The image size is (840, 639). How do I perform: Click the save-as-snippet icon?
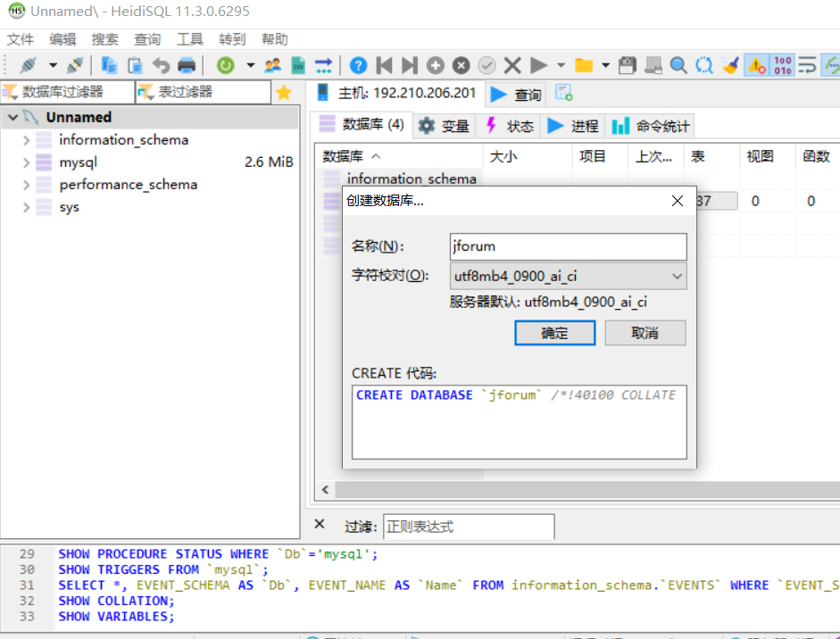653,65
